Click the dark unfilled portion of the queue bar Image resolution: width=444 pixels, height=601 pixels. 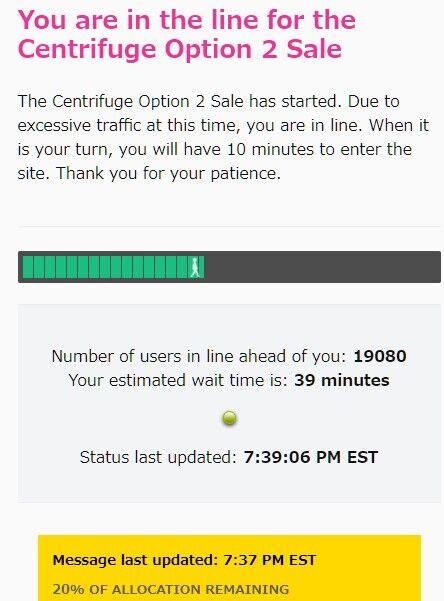322,267
